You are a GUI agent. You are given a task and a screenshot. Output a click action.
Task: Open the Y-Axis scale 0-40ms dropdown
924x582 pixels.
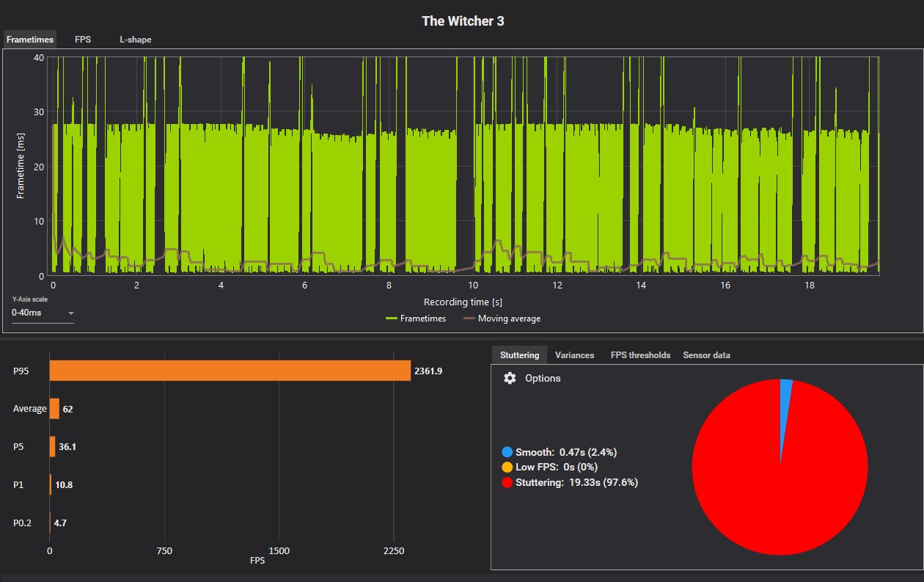point(43,313)
